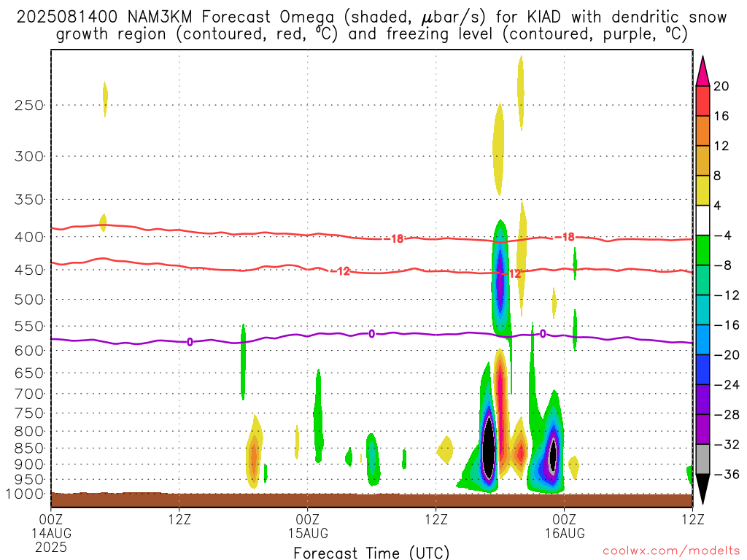
Task: Click the purple '0' contour label just before 00Z 16AUG
Action: [543, 334]
